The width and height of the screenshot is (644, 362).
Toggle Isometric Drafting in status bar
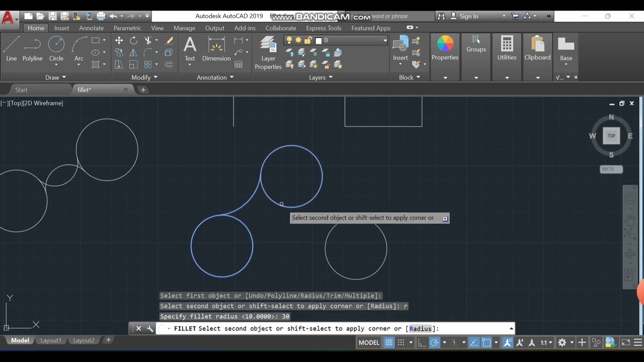click(x=454, y=342)
